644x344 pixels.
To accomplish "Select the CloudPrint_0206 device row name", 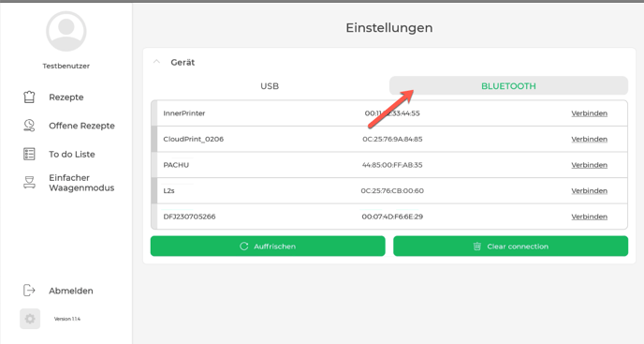I will tap(194, 139).
